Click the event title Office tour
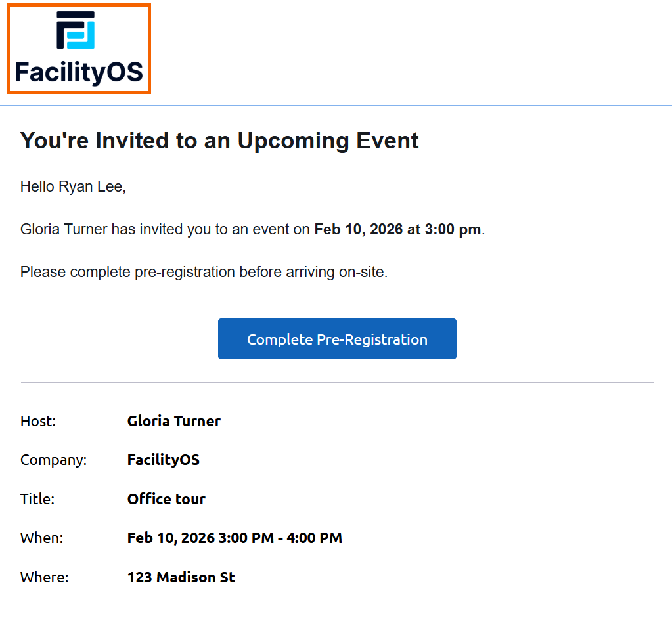The width and height of the screenshot is (672, 633). pyautogui.click(x=166, y=499)
